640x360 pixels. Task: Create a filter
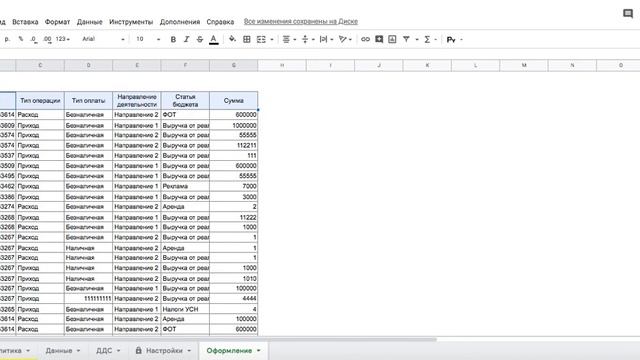pyautogui.click(x=406, y=39)
